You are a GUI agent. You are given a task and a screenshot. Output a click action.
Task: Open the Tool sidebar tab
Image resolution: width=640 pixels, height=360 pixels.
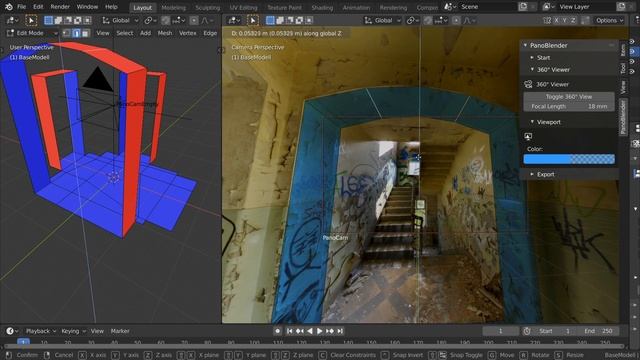623,68
